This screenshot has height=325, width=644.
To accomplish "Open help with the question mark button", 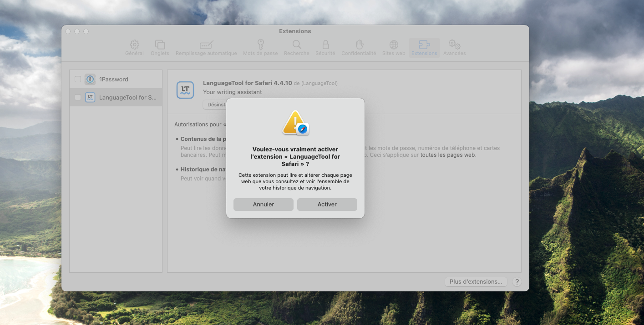I will [x=517, y=282].
